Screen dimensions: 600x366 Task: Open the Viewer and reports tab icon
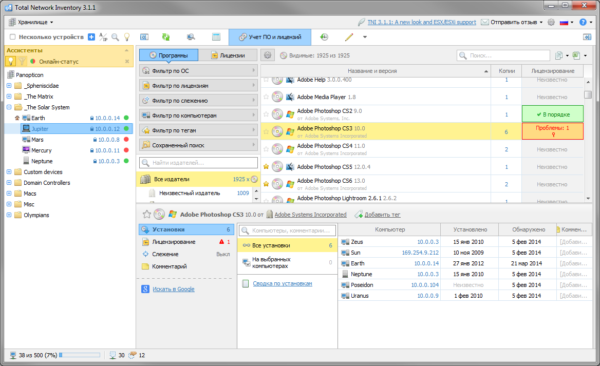[144, 37]
